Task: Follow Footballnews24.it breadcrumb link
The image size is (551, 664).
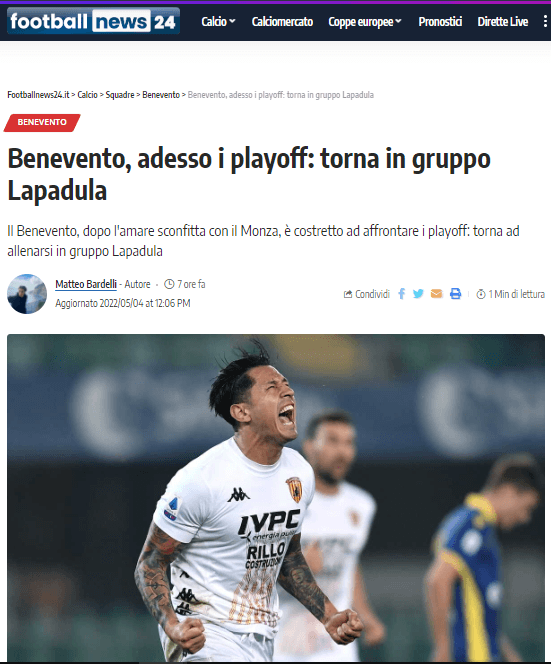Action: 38,95
